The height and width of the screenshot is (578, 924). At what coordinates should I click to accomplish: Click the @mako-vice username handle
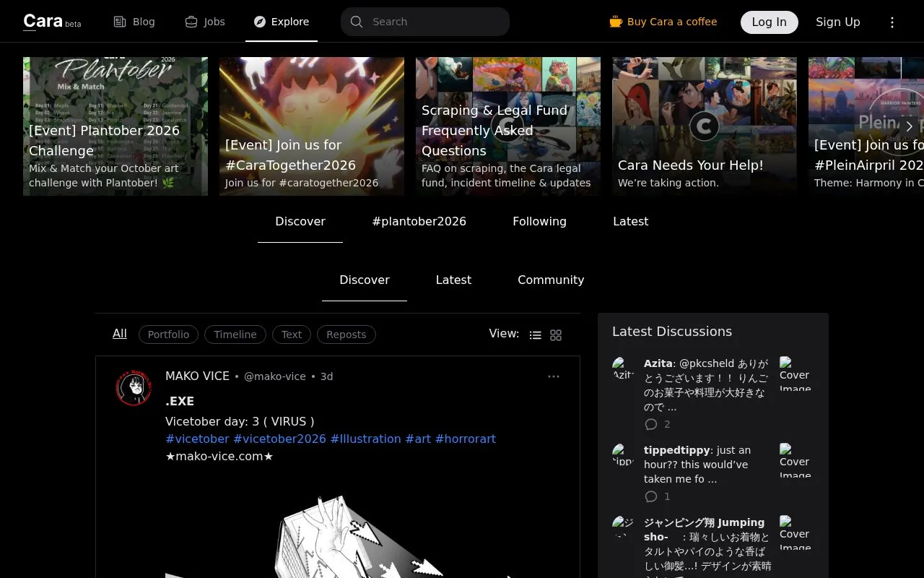click(275, 376)
